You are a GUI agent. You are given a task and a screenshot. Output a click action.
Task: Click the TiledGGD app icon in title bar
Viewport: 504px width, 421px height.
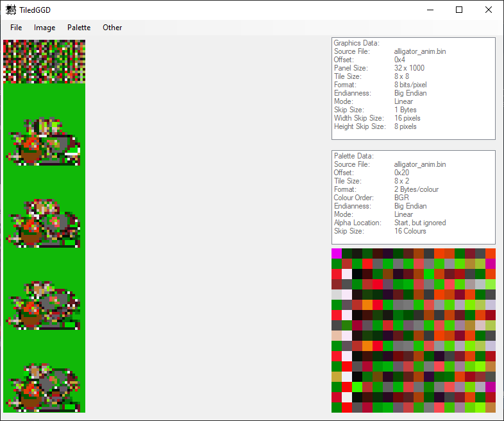pyautogui.click(x=11, y=10)
